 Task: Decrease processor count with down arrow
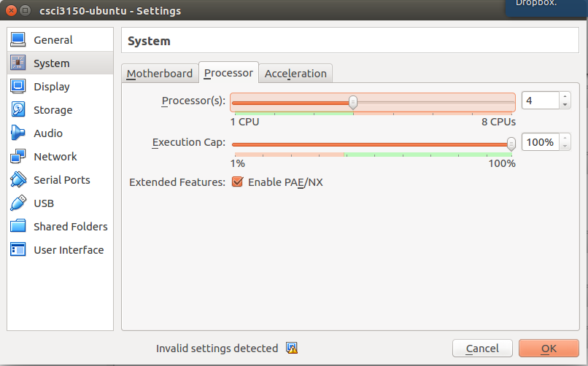tap(565, 105)
